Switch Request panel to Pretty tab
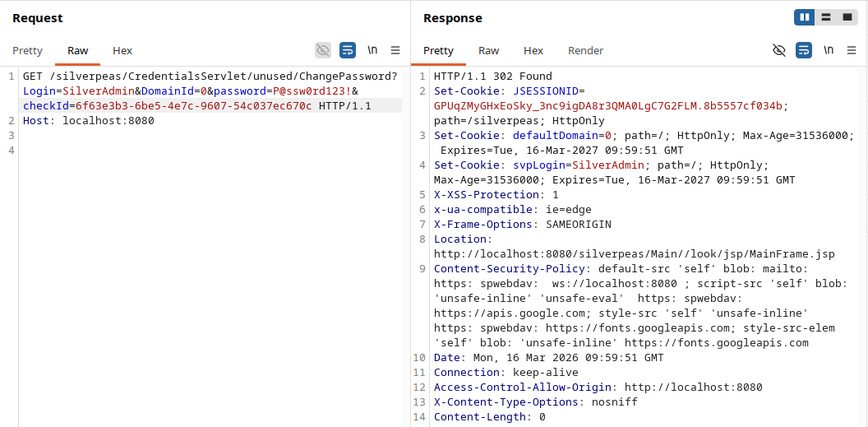 pyautogui.click(x=27, y=50)
